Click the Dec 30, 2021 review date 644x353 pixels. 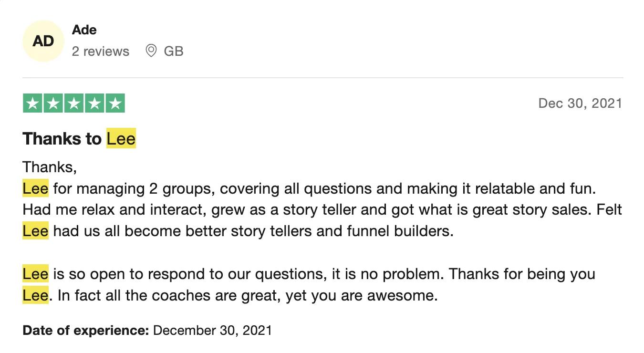coord(580,103)
